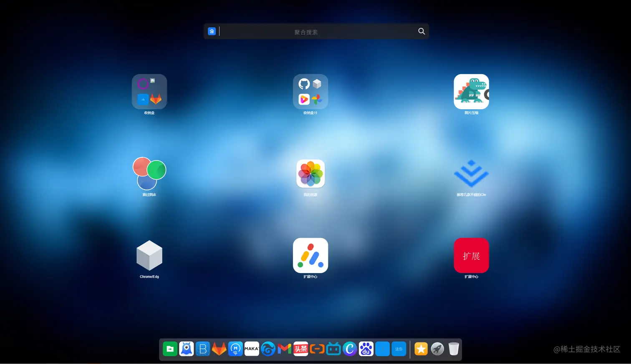Open the red 头条 dock icon

(300, 349)
